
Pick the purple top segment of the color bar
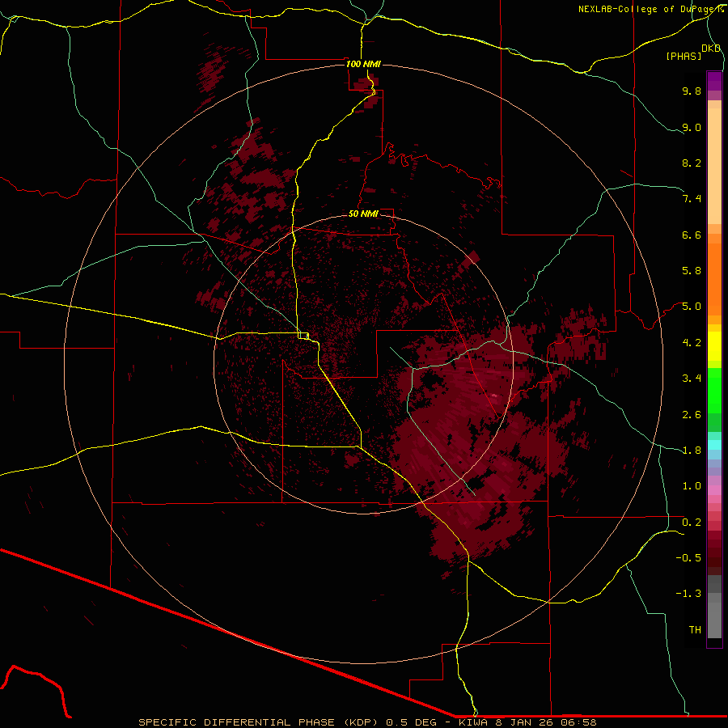(x=714, y=81)
